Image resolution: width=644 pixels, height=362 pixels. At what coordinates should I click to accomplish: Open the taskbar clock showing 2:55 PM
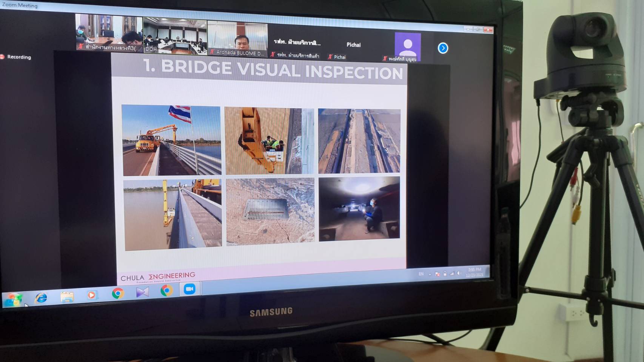click(475, 272)
